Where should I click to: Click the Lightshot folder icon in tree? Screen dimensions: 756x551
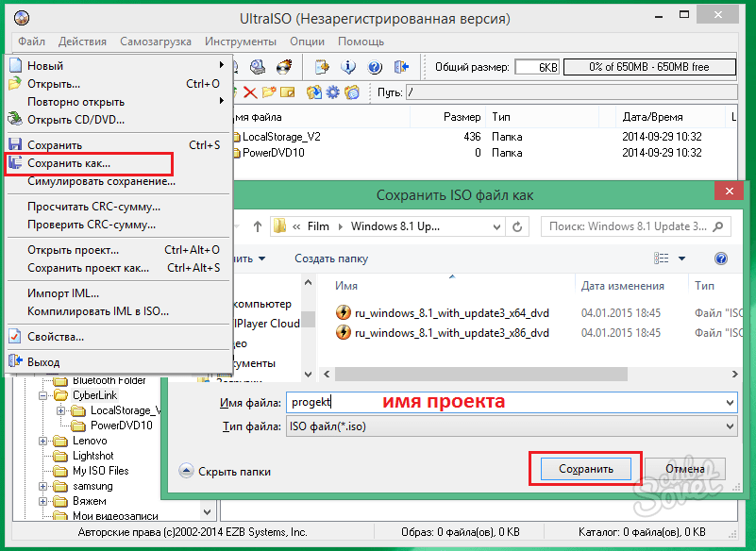click(60, 456)
